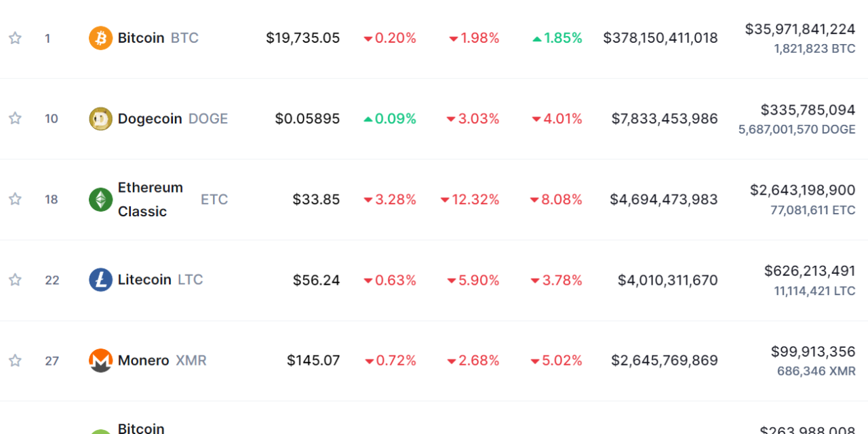Click the Bitcoin BTC coin logo
Viewport: 868px width, 434px height.
click(x=100, y=38)
